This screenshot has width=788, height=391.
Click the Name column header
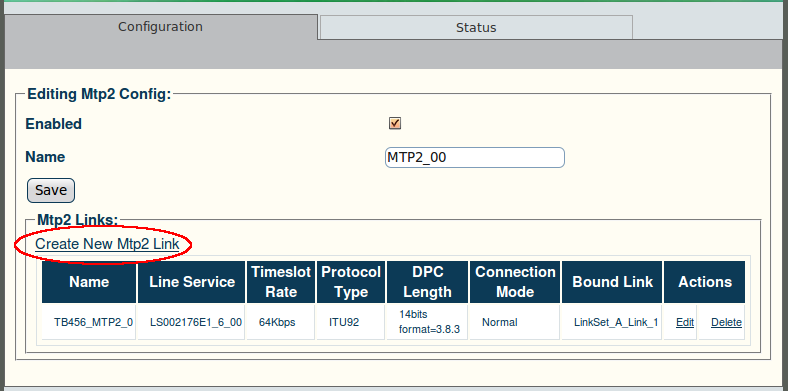click(89, 282)
